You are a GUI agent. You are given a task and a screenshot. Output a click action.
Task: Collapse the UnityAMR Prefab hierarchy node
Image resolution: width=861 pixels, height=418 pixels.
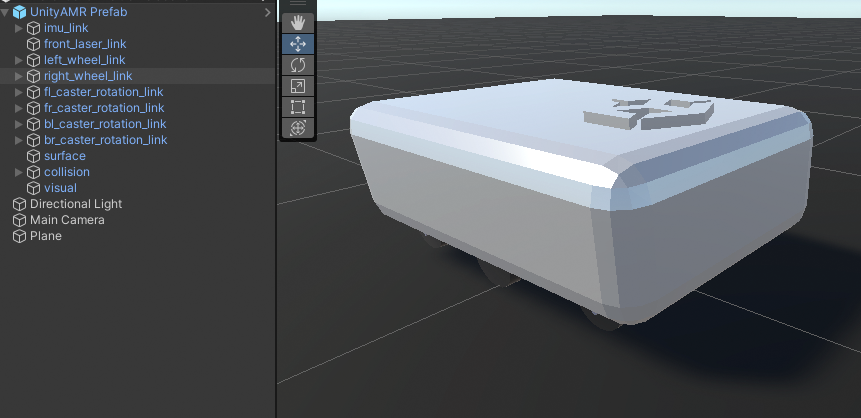tap(5, 12)
